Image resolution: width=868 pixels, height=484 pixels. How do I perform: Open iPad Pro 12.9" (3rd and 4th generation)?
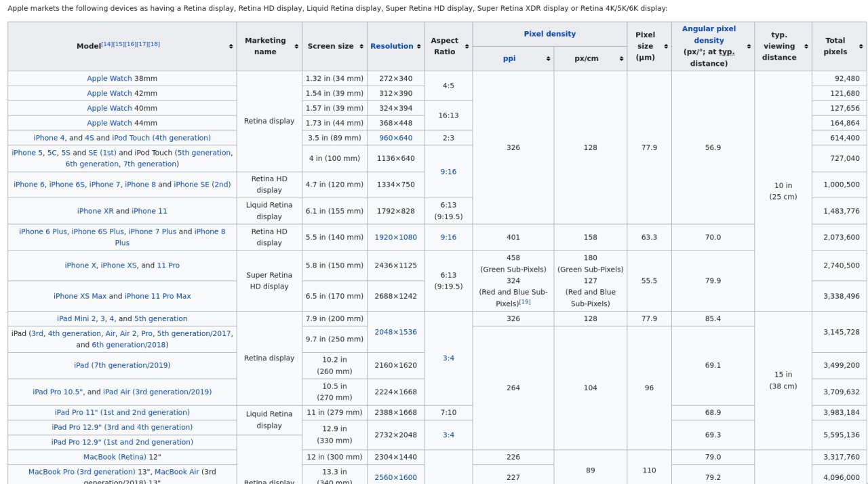(x=122, y=428)
